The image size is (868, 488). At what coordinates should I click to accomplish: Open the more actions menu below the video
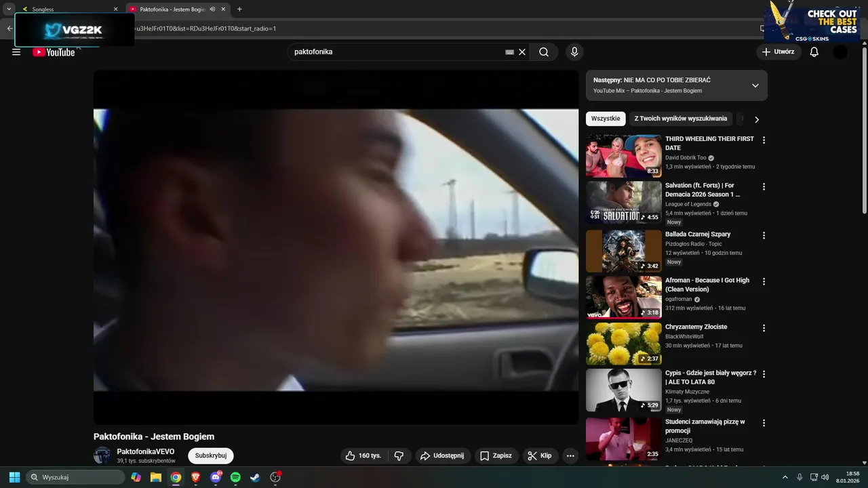coord(570,455)
